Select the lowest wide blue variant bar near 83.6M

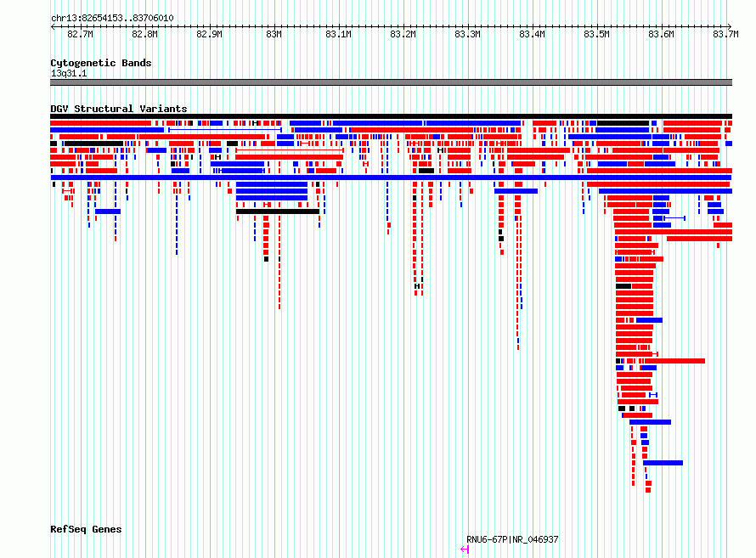663,463
